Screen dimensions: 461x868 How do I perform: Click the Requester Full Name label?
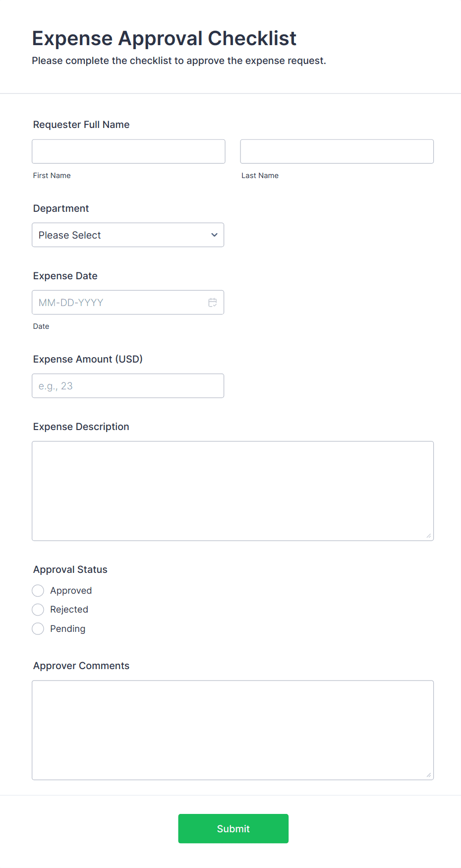(x=81, y=124)
